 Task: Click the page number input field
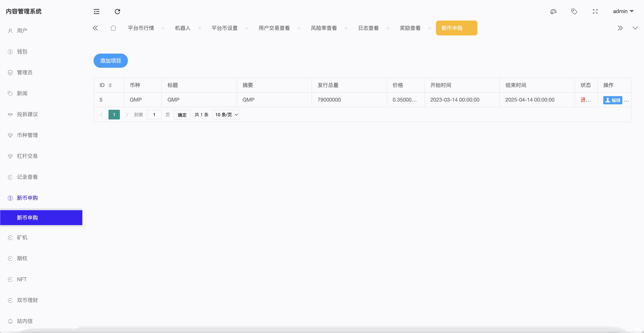154,114
